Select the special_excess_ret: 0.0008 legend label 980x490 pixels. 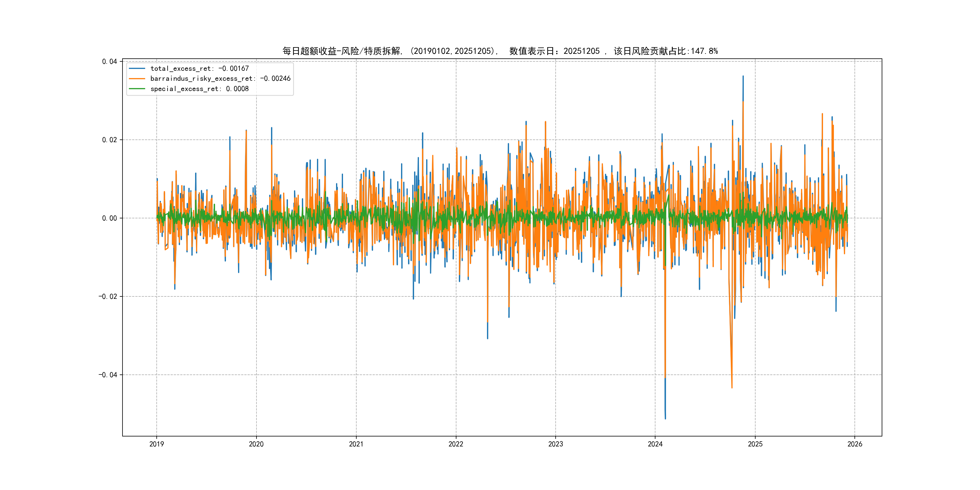(199, 89)
